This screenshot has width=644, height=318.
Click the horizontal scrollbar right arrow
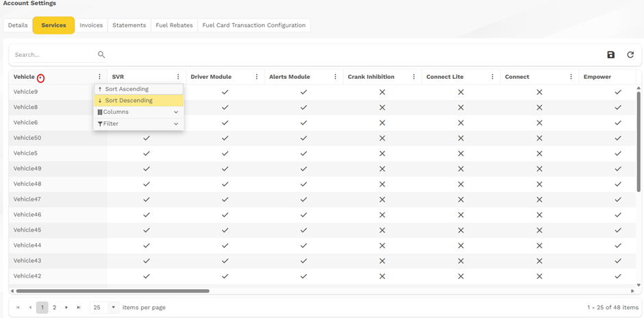pos(632,291)
